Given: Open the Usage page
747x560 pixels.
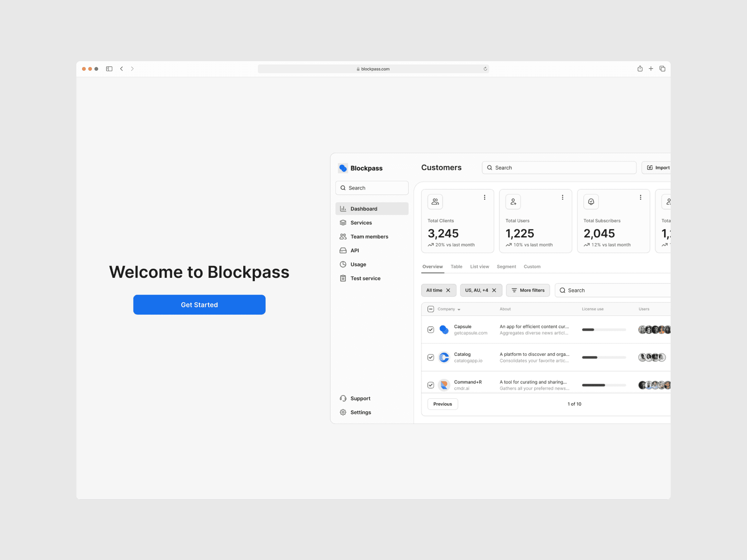Looking at the screenshot, I should tap(358, 264).
